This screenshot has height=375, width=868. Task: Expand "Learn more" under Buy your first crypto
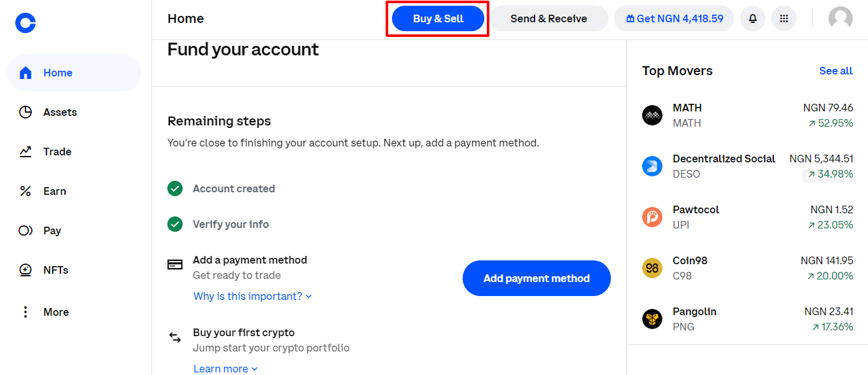(225, 369)
